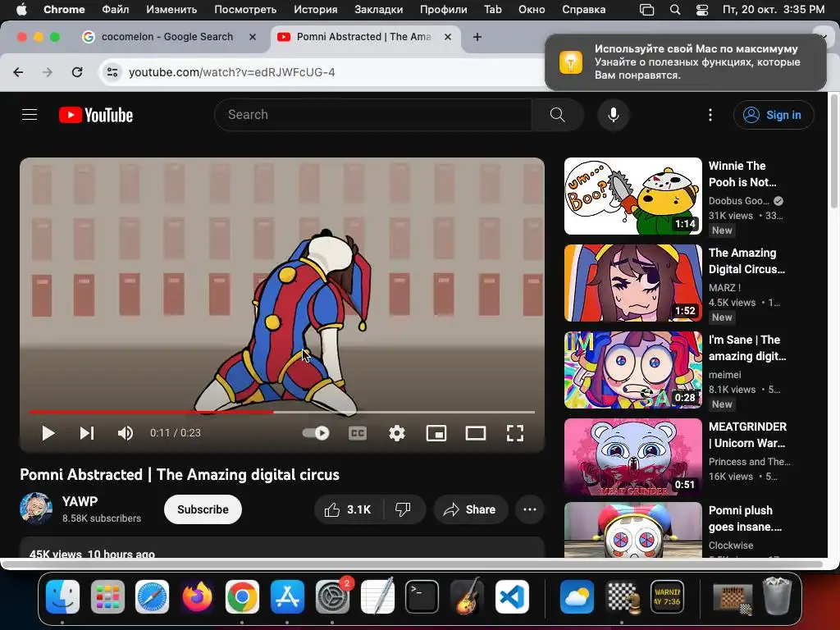Subscribe to the YAWP channel
The width and height of the screenshot is (840, 630).
[203, 509]
